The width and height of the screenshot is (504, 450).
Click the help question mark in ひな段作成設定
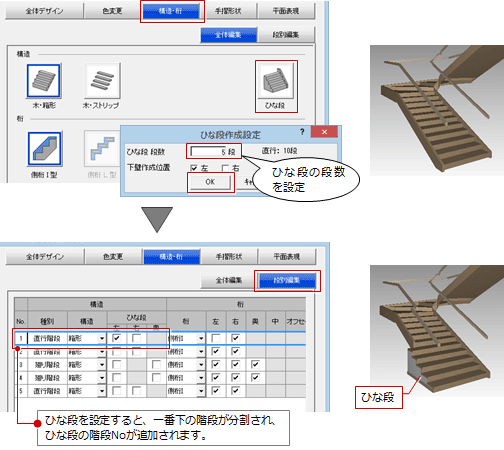coord(302,132)
